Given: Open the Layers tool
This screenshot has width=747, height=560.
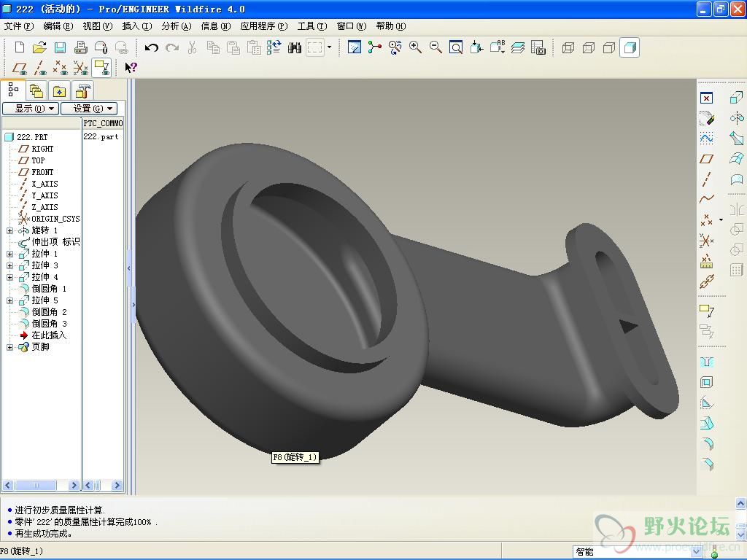Looking at the screenshot, I should pyautogui.click(x=518, y=47).
